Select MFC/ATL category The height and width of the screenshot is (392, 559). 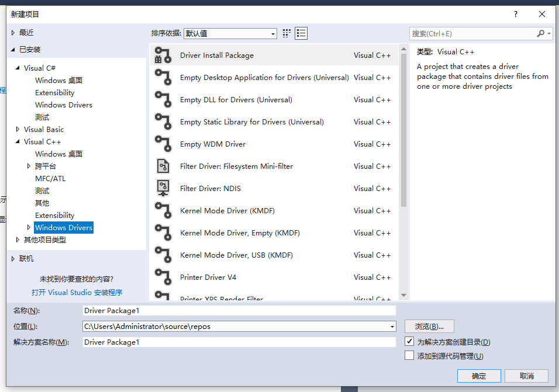50,178
